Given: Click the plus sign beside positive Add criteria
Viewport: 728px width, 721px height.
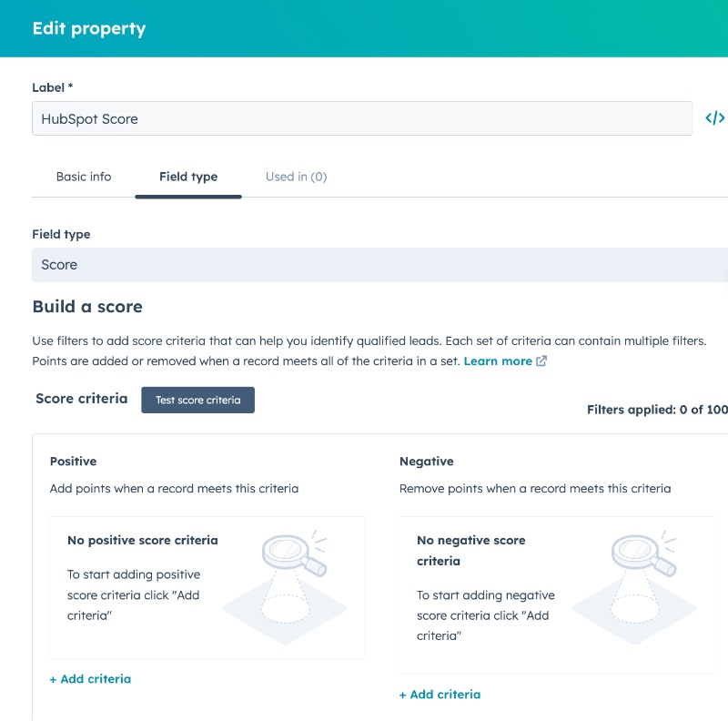Looking at the screenshot, I should tap(53, 680).
